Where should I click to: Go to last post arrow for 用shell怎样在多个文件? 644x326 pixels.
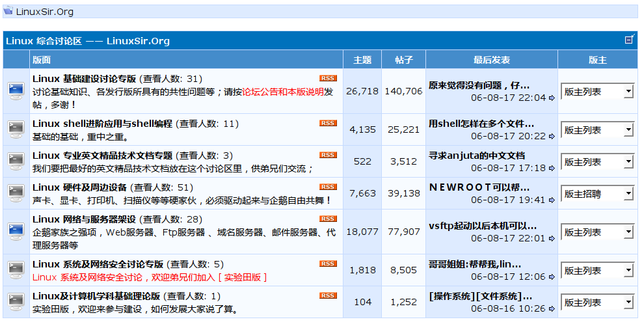552,136
